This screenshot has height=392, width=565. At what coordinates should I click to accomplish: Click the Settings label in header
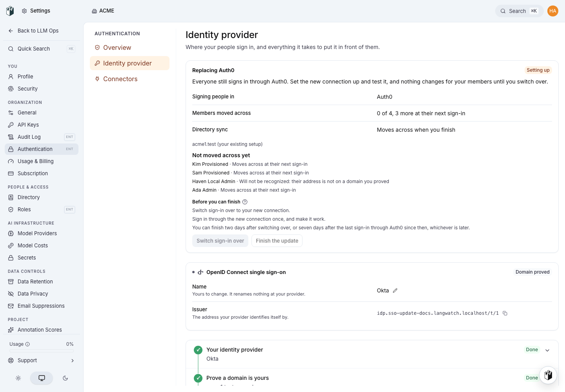40,11
